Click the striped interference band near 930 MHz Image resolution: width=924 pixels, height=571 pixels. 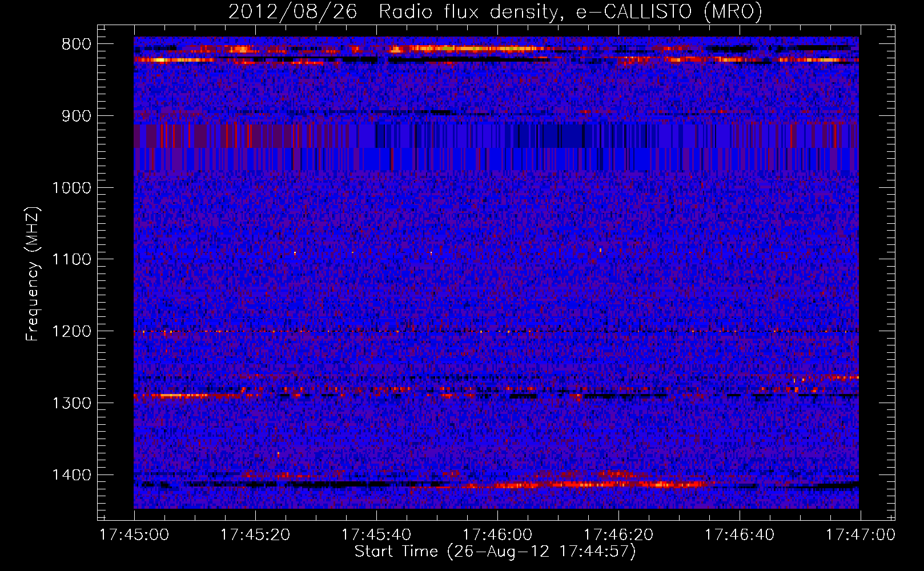point(496,136)
